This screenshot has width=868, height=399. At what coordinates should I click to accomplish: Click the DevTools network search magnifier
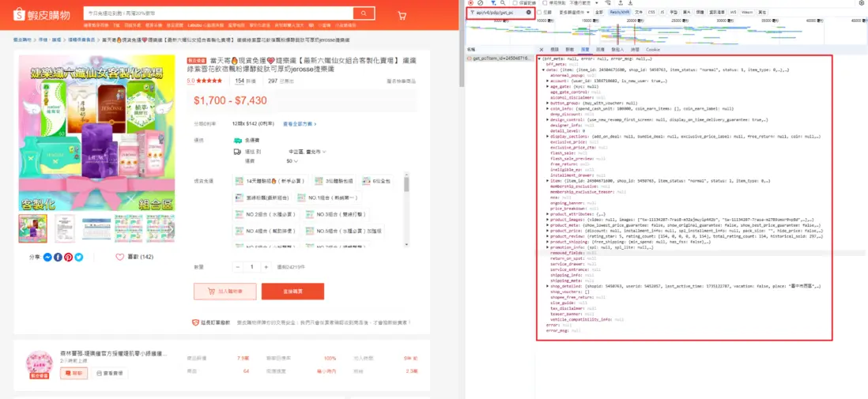503,3
